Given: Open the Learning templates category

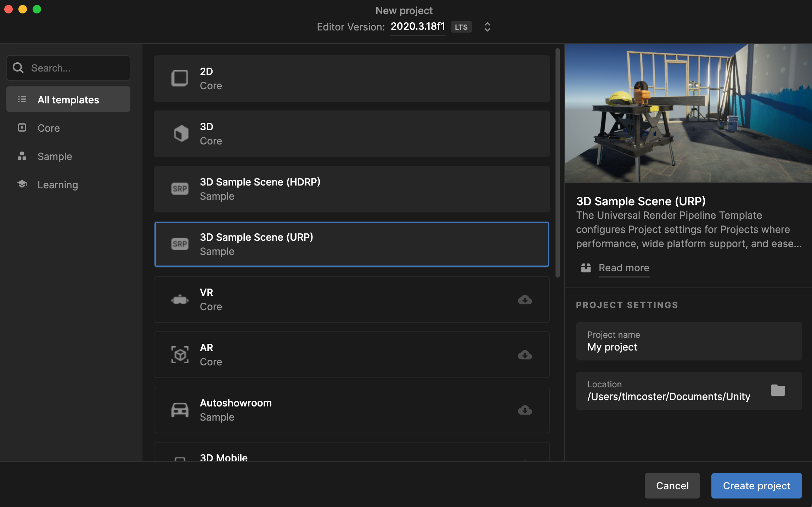Looking at the screenshot, I should coord(57,185).
